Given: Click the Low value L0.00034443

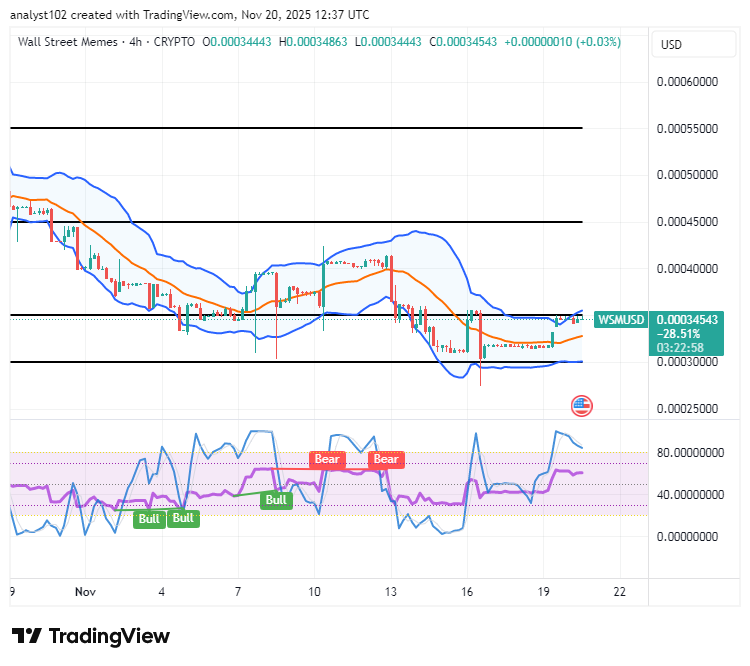Looking at the screenshot, I should coord(388,42).
